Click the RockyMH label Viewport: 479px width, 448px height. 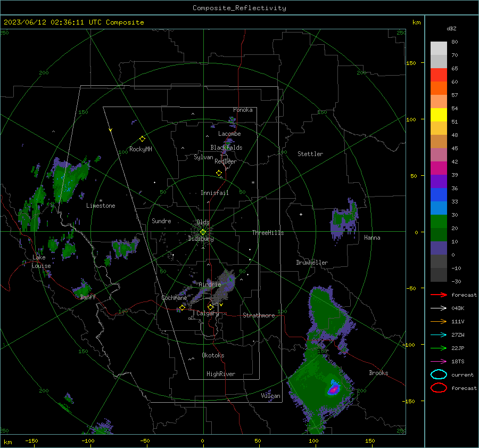tap(141, 149)
